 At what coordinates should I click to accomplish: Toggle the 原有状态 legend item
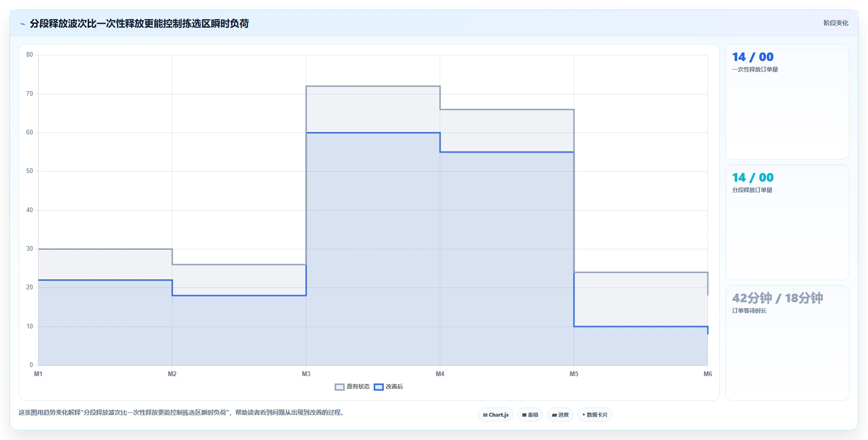click(x=353, y=387)
